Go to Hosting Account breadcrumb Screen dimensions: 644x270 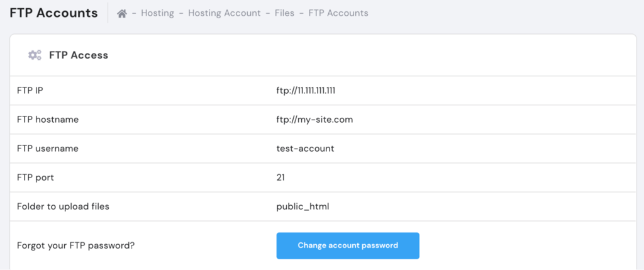225,13
